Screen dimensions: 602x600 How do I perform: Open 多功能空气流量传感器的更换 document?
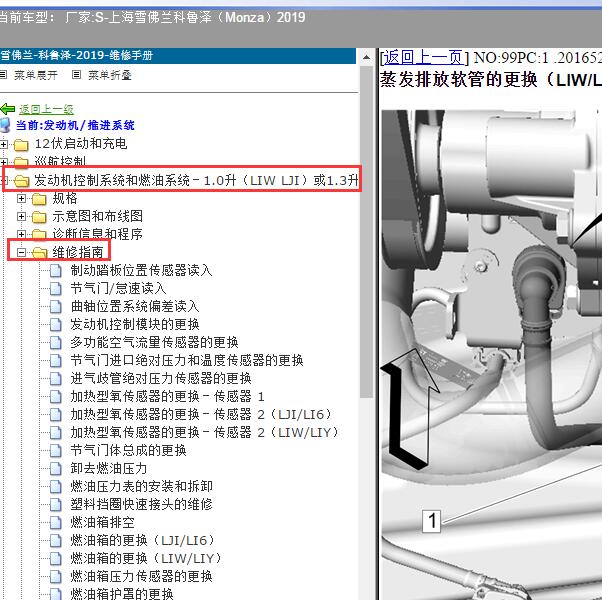[154, 342]
